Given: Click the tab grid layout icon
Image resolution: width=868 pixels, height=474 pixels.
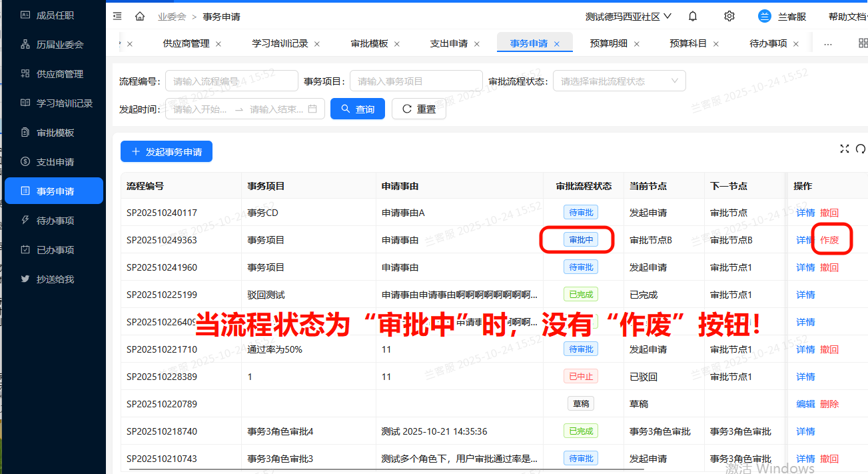Looking at the screenshot, I should click(863, 43).
